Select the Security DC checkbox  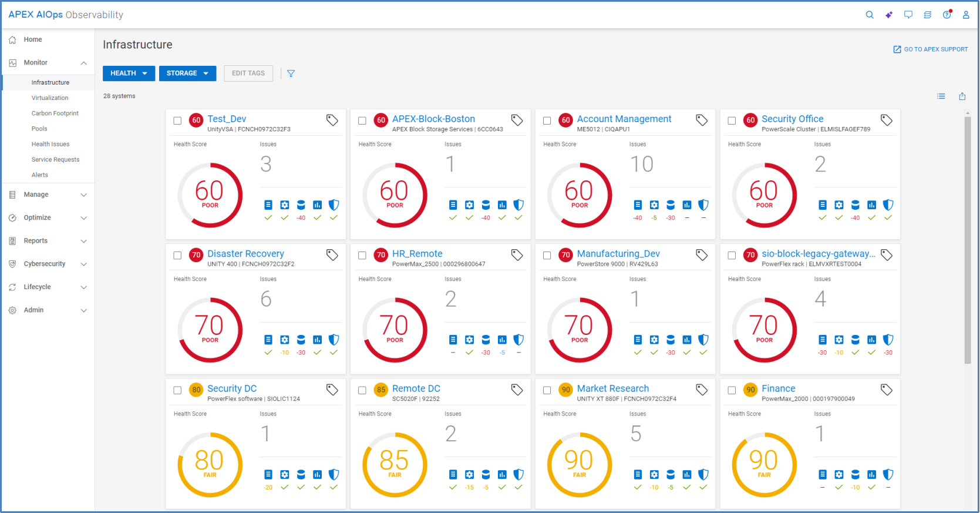[x=177, y=390]
